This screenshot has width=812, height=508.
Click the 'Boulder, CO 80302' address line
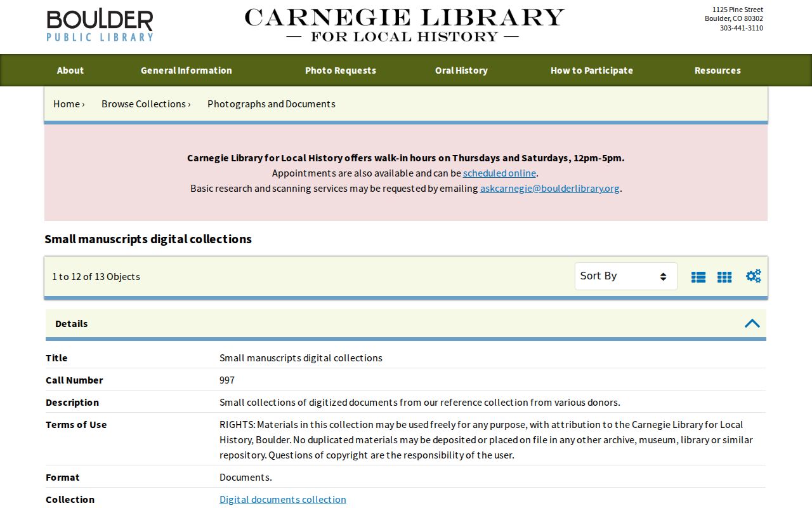point(734,18)
